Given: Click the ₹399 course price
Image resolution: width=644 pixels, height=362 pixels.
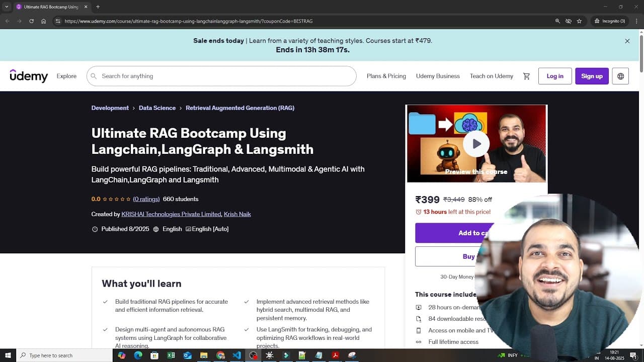Looking at the screenshot, I should click(x=427, y=200).
